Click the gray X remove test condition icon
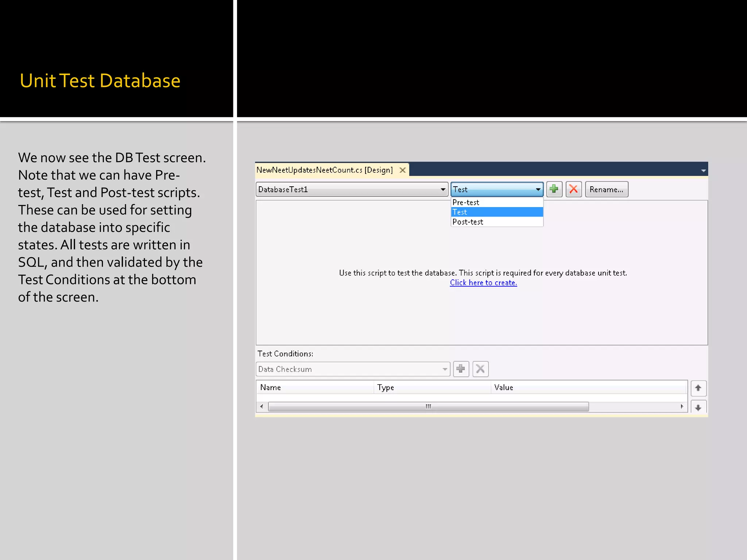The width and height of the screenshot is (747, 560). [x=480, y=369]
